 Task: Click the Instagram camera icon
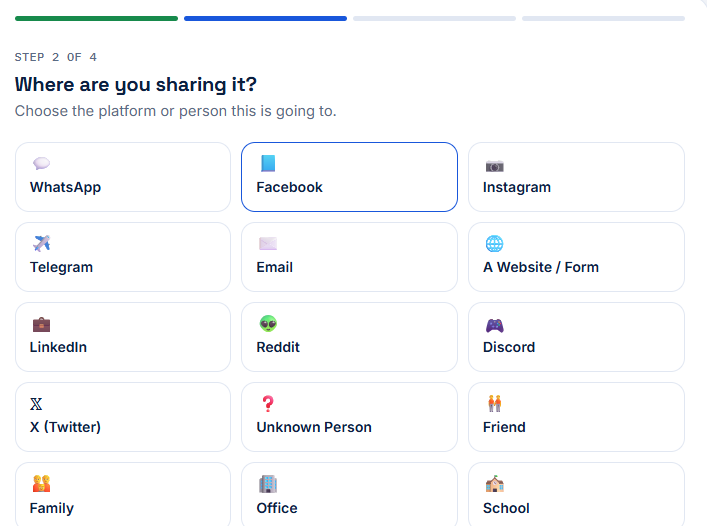tap(494, 166)
